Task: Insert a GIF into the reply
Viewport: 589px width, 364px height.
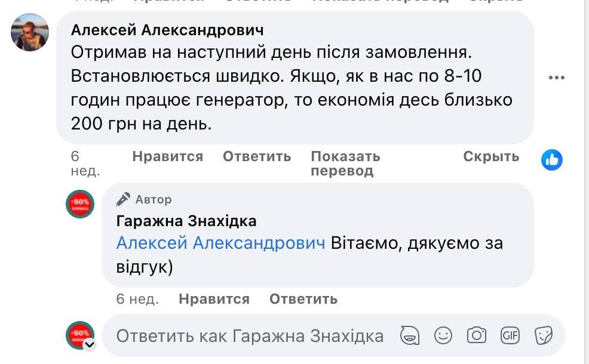Action: click(510, 335)
